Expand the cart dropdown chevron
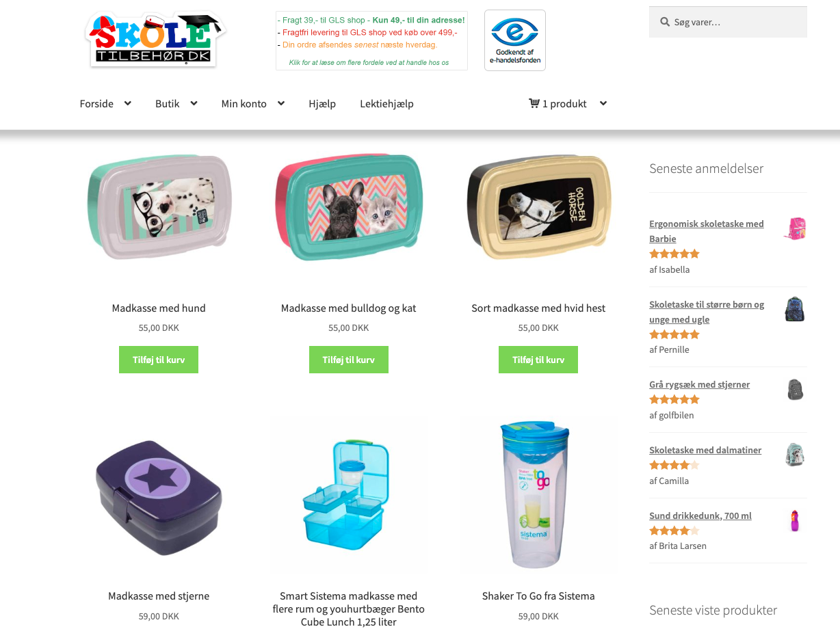Screen dimensions: 840x629 tap(603, 103)
